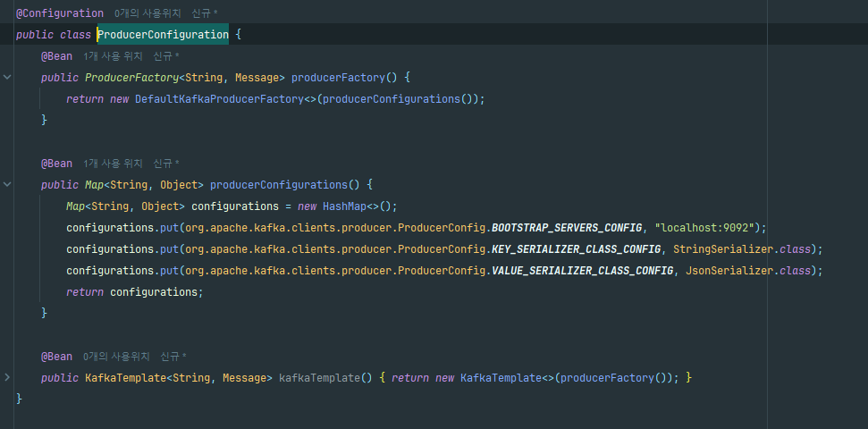Screen dimensions: 868x429
Task: Show the 1개 사용 위치 hint above producerConfigurations
Action: (x=113, y=164)
